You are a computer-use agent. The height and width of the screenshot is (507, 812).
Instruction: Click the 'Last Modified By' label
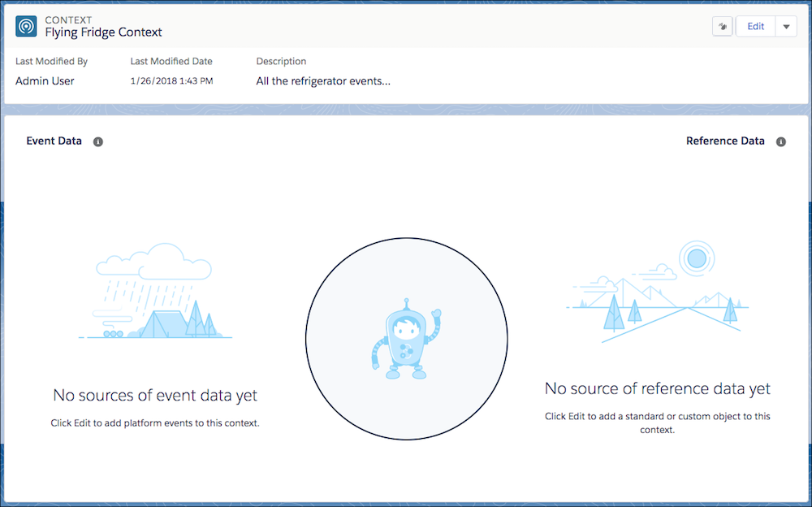pos(51,61)
